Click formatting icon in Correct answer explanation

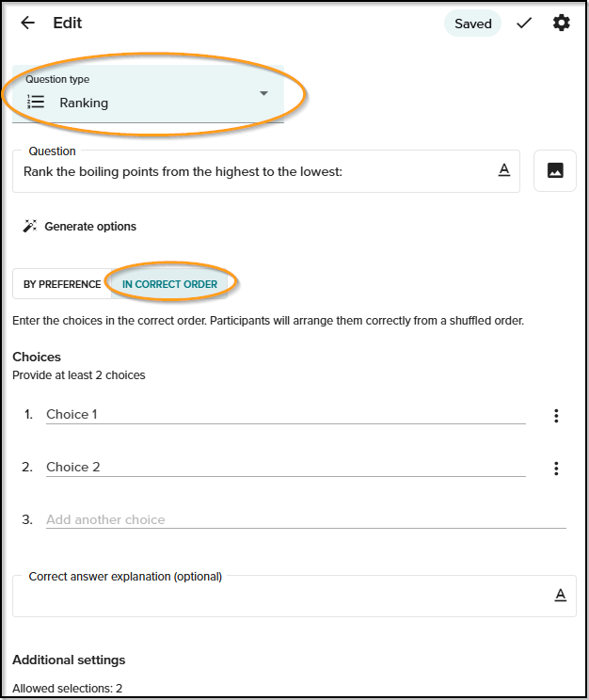click(561, 595)
